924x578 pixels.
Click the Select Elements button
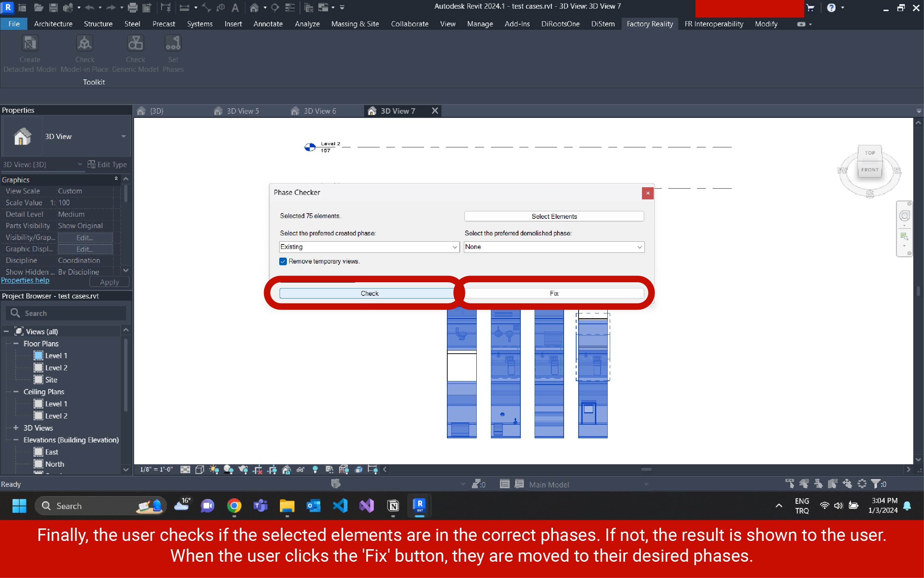(x=554, y=216)
